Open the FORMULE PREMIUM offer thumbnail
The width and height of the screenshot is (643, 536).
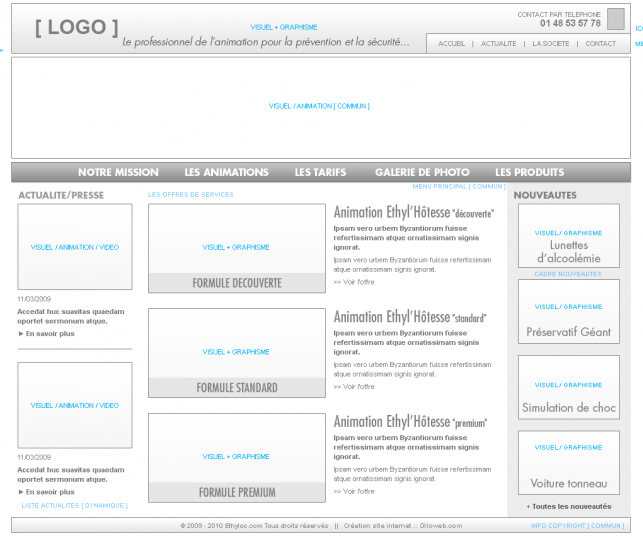point(236,457)
